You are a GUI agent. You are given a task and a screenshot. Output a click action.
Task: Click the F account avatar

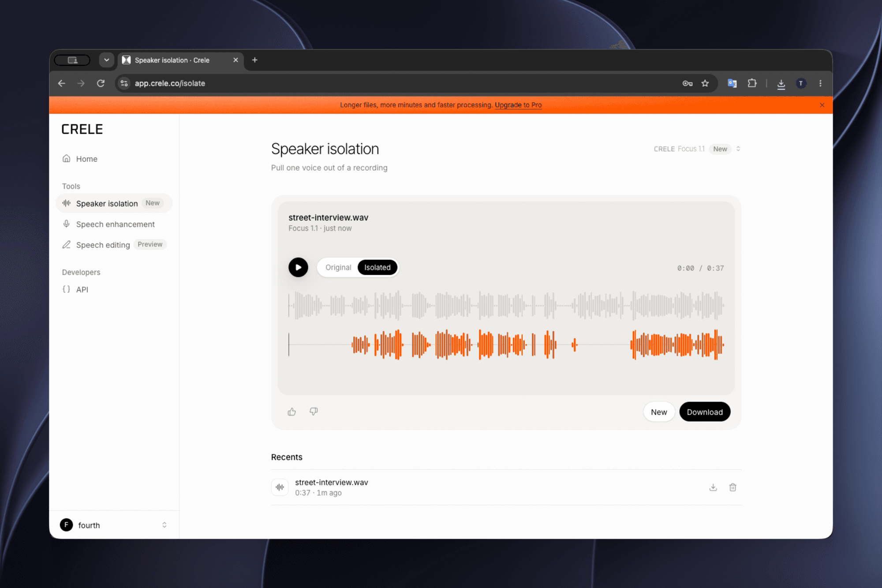point(66,525)
